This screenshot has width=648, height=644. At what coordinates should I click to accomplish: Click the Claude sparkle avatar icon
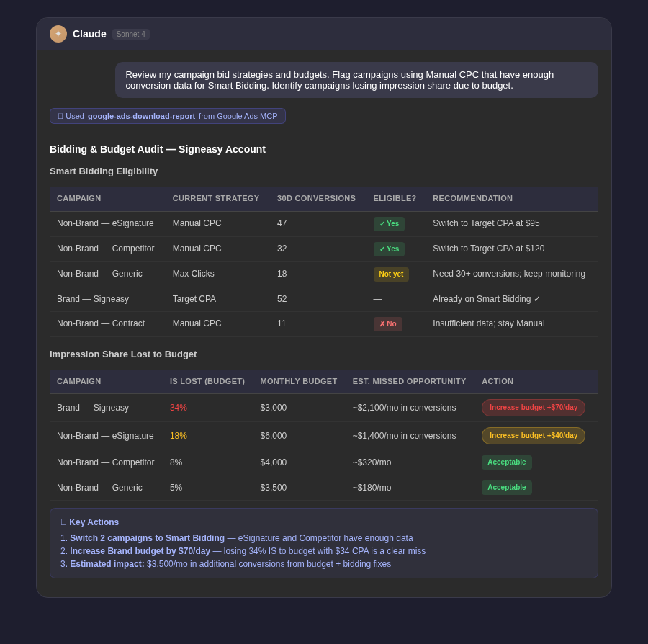point(58,34)
